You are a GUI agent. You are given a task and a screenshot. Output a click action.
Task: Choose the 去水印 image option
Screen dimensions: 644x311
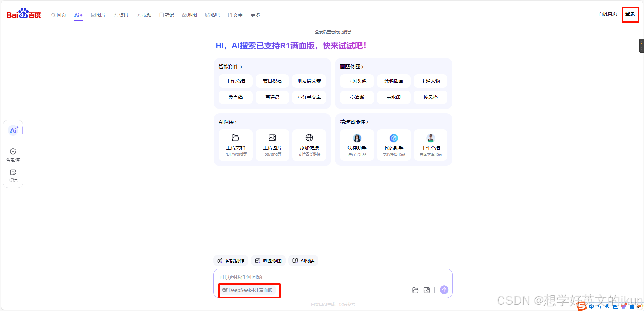394,97
